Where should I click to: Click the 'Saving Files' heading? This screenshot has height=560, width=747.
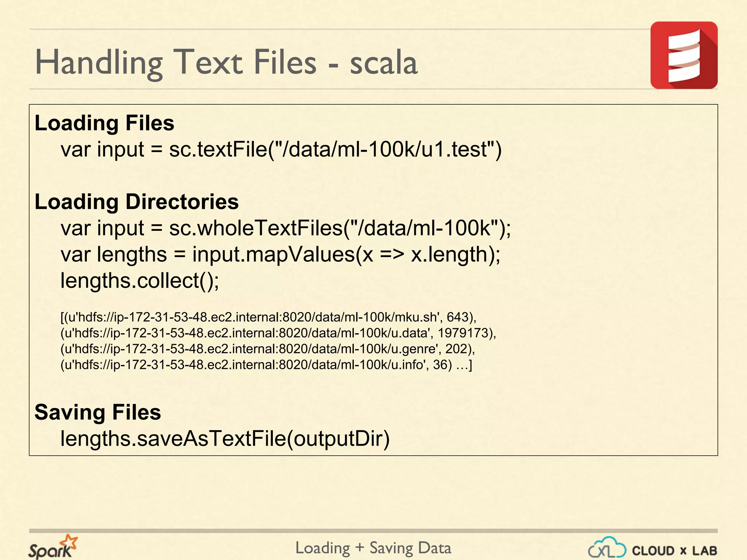(98, 412)
